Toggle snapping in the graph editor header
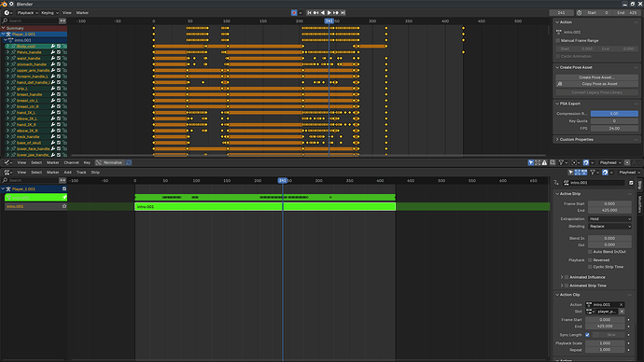Viewport: 644px width, 362px height. coord(586,162)
